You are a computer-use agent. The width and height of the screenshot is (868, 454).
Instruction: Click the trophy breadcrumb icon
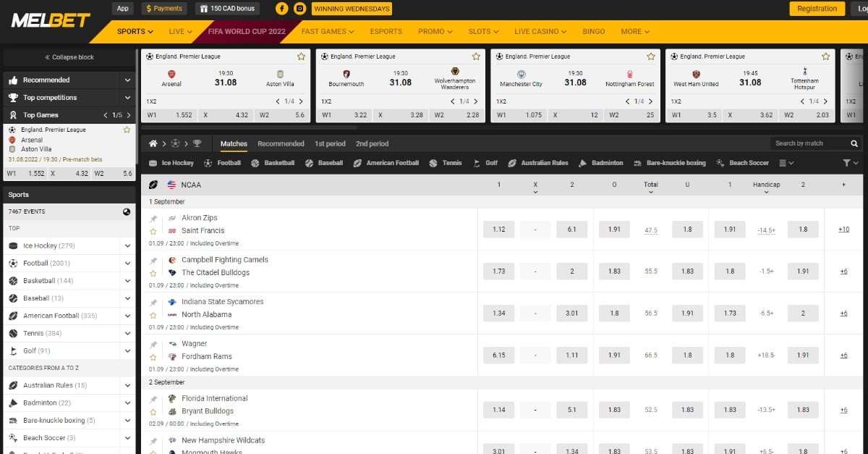[x=197, y=143]
